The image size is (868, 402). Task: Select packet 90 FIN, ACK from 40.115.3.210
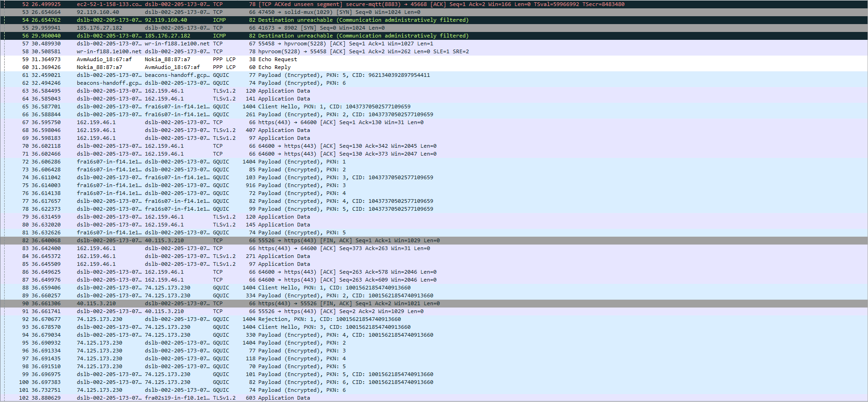coord(434,303)
